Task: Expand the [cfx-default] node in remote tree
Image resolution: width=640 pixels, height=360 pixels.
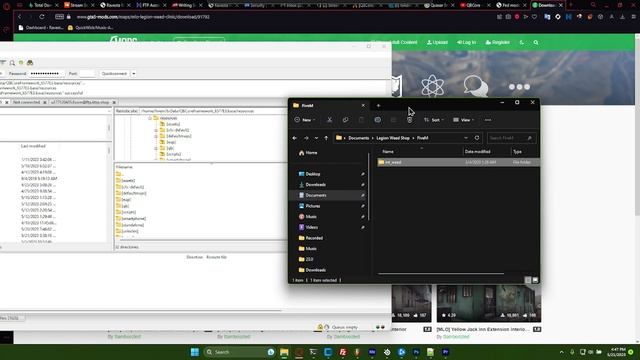Action: pos(156,130)
